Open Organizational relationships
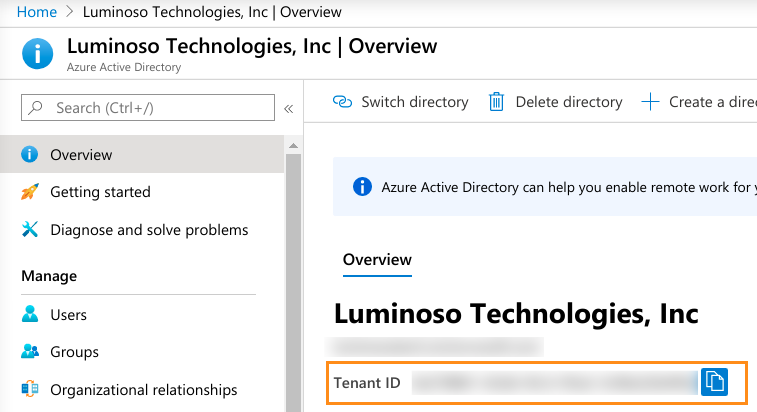 (142, 389)
